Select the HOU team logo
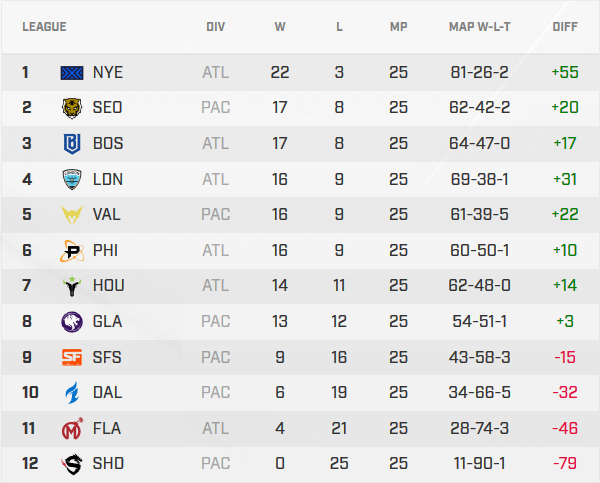The image size is (600, 483). pos(73,286)
